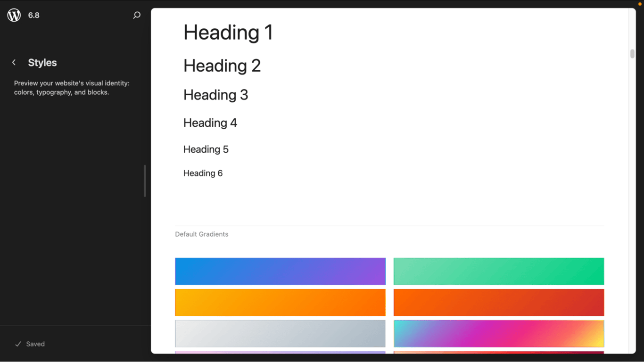The height and width of the screenshot is (362, 644).
Task: Select the cyan-magenta-yellow rainbow gradient swatch
Action: pyautogui.click(x=498, y=333)
